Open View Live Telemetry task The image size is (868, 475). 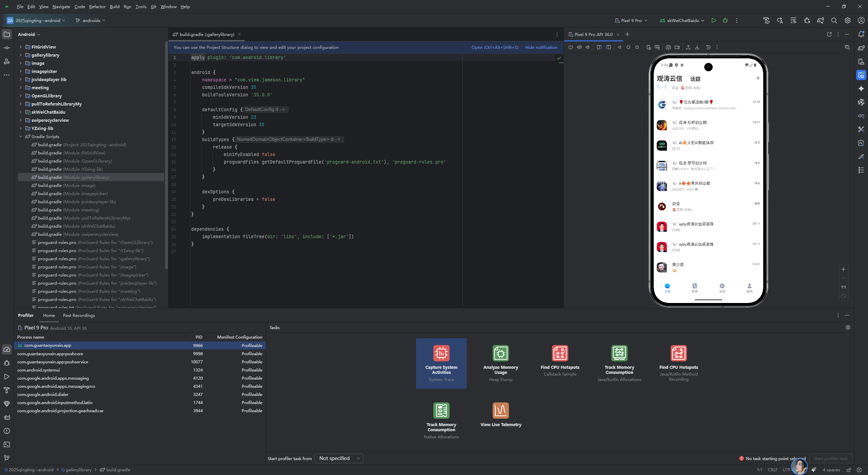[x=500, y=415]
